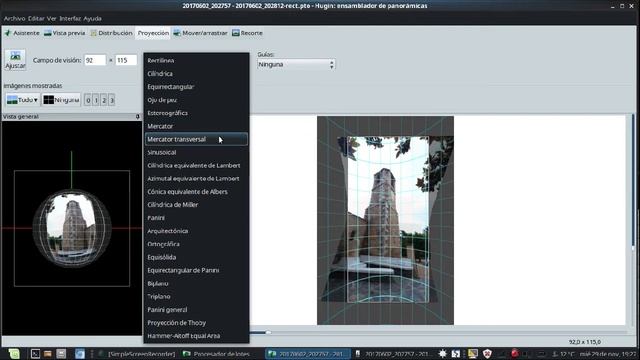
Task: Select Sinusoidal projection
Action: pos(196,152)
